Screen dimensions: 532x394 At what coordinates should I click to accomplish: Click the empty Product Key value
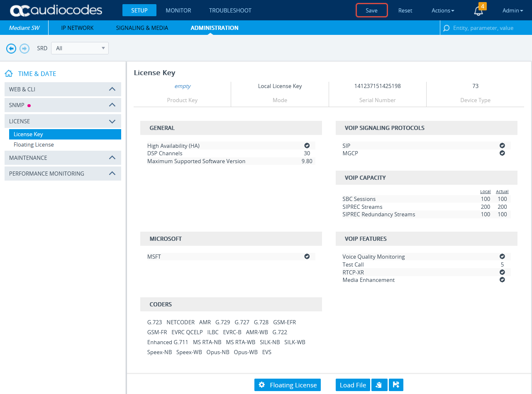183,86
